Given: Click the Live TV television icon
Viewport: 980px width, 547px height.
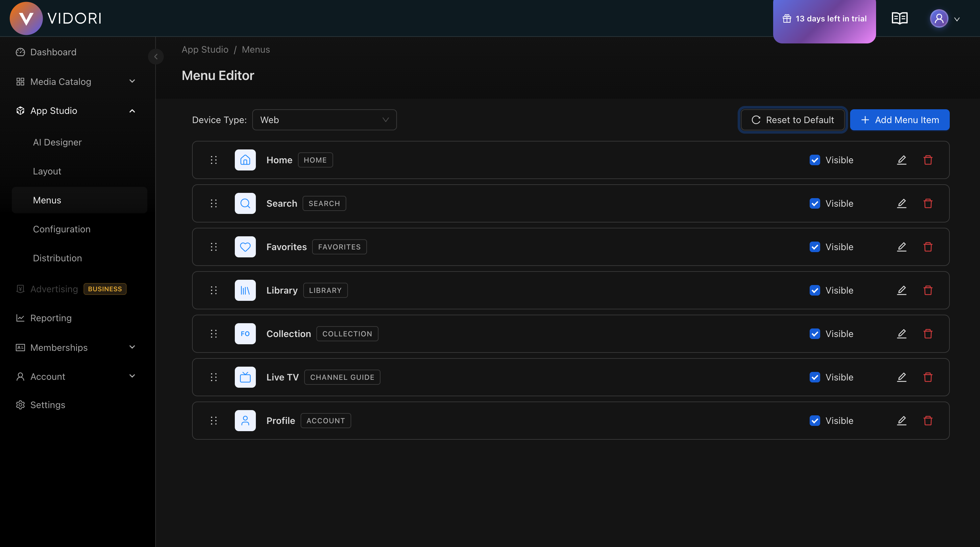Looking at the screenshot, I should tap(245, 377).
